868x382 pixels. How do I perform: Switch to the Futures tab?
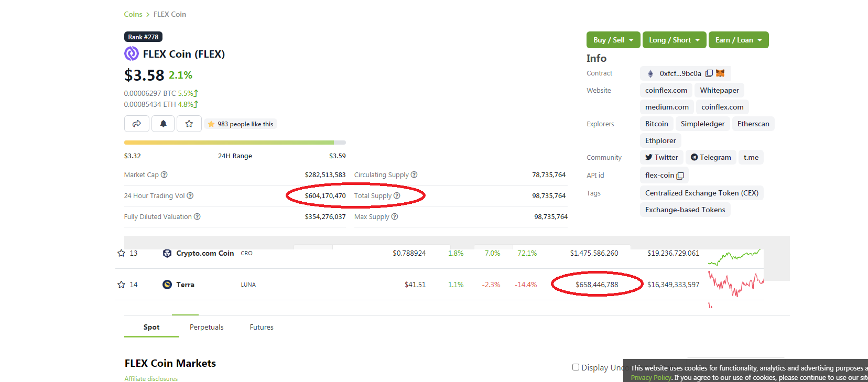[x=262, y=327]
